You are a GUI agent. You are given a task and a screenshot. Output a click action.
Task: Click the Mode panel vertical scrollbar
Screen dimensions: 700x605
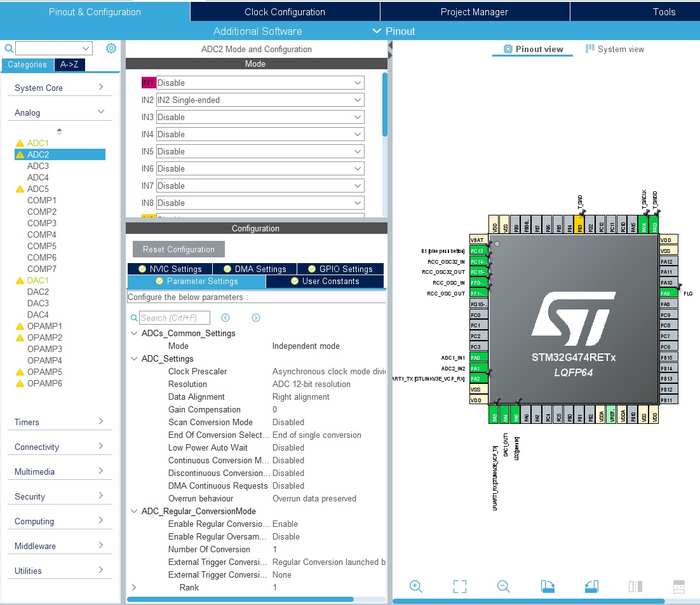click(x=385, y=105)
